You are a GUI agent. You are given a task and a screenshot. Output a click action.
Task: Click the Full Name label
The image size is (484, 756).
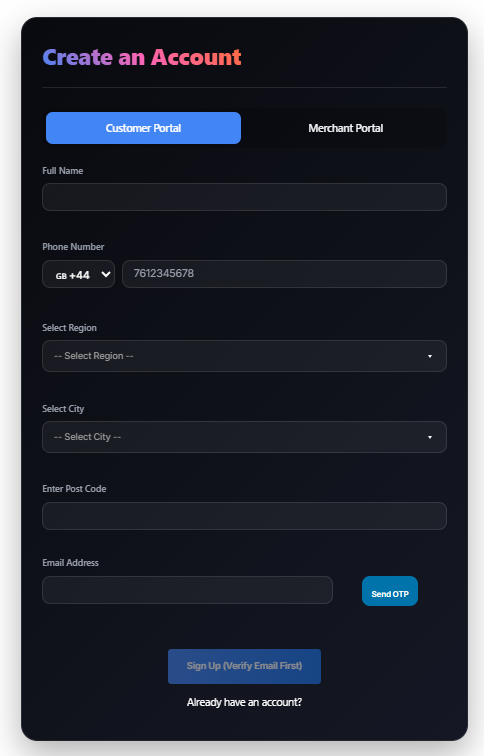(x=63, y=171)
